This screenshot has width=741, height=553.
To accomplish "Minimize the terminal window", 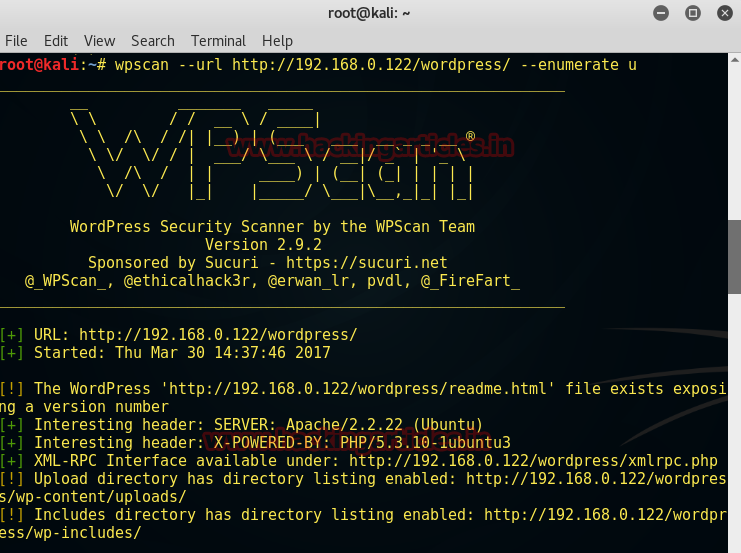I will (x=661, y=13).
